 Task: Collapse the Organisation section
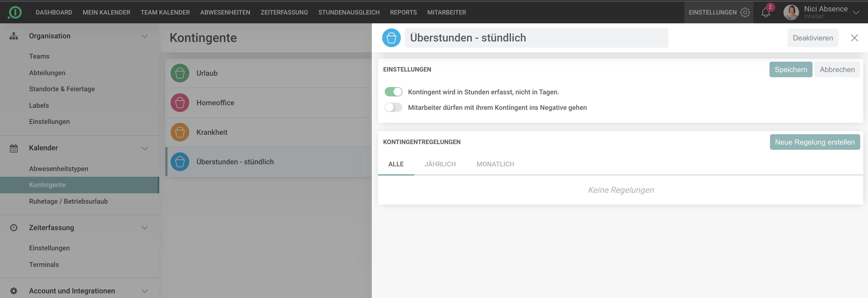145,36
